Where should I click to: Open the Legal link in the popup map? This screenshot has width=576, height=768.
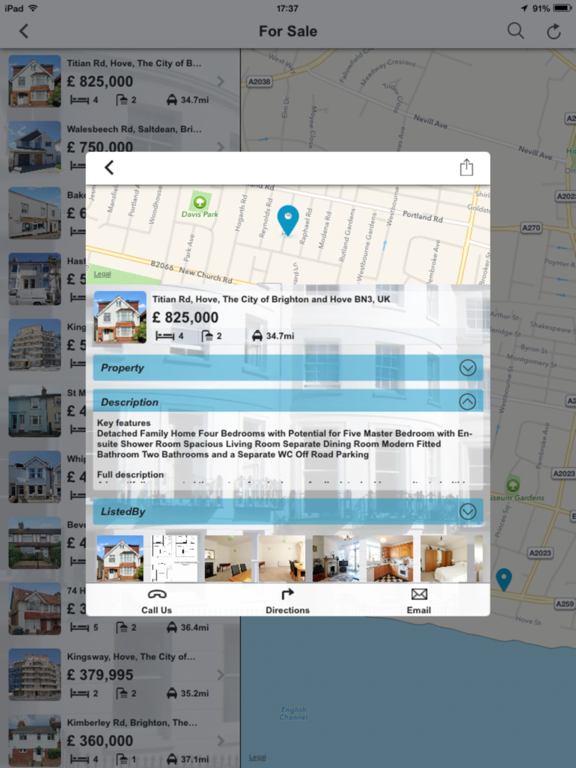coord(102,274)
